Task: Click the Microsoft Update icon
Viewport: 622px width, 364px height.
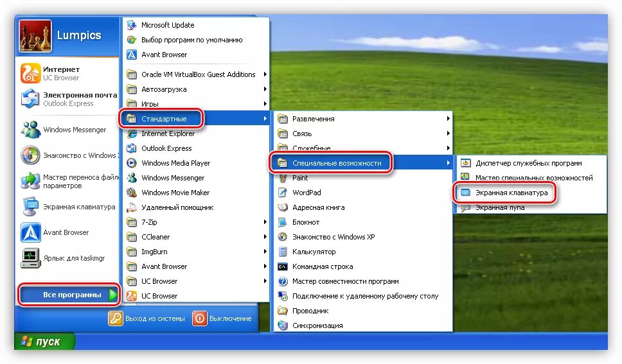Action: 131,25
